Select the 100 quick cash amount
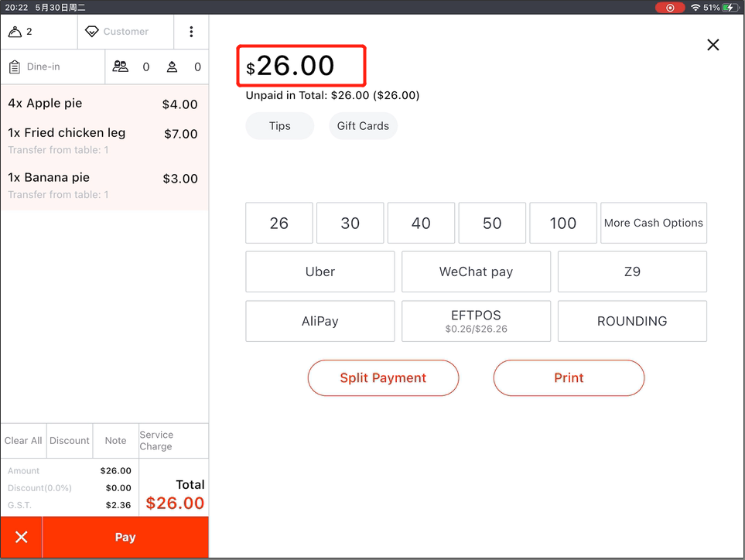 (562, 223)
